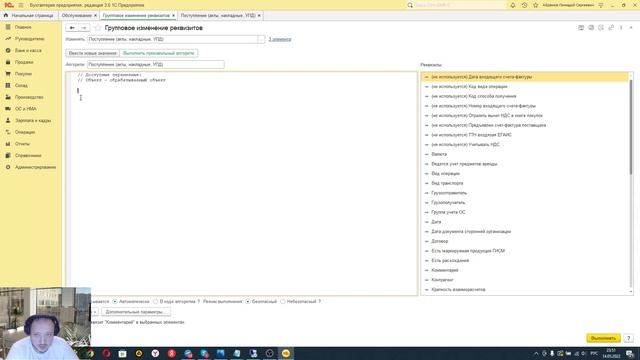Open the ОС и НМА section

[x=26, y=109]
